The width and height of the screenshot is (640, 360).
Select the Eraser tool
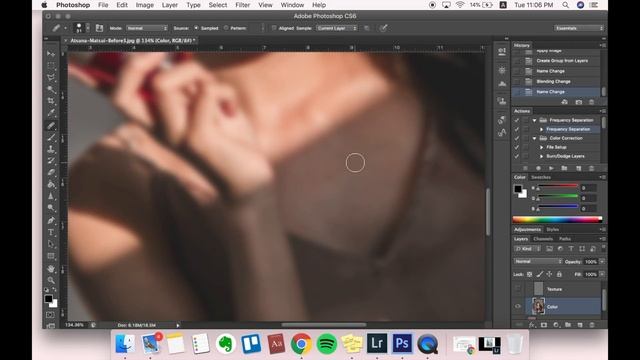coord(51,172)
